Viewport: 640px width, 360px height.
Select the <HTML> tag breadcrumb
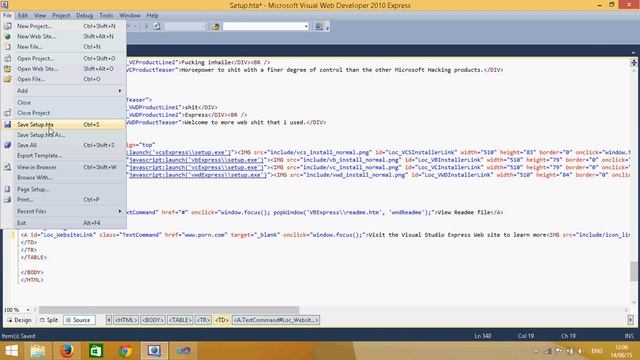coord(126,320)
